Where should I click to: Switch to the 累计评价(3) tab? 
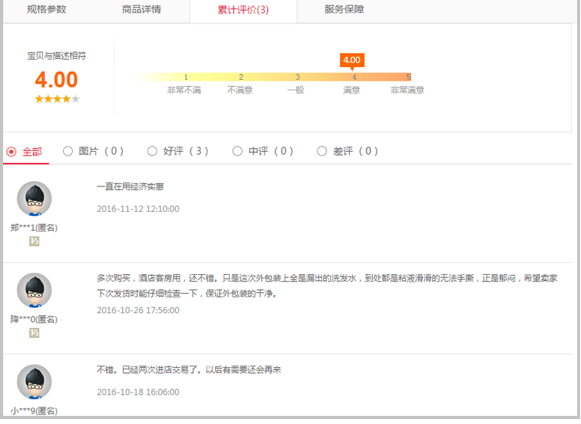pos(243,10)
